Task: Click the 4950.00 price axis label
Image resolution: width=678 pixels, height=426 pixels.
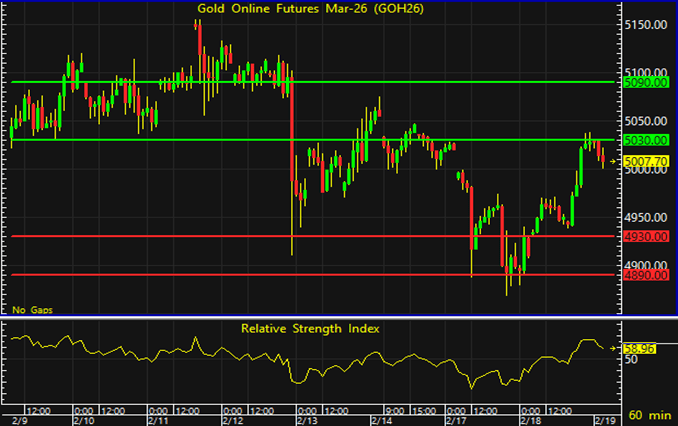Action: click(x=644, y=218)
